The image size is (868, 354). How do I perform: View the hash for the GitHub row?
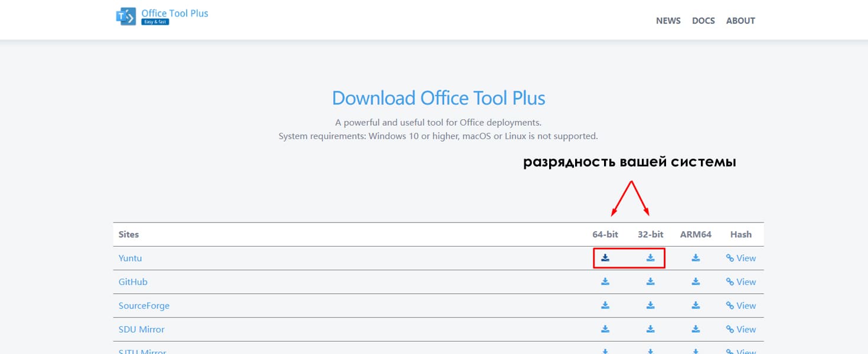point(741,281)
